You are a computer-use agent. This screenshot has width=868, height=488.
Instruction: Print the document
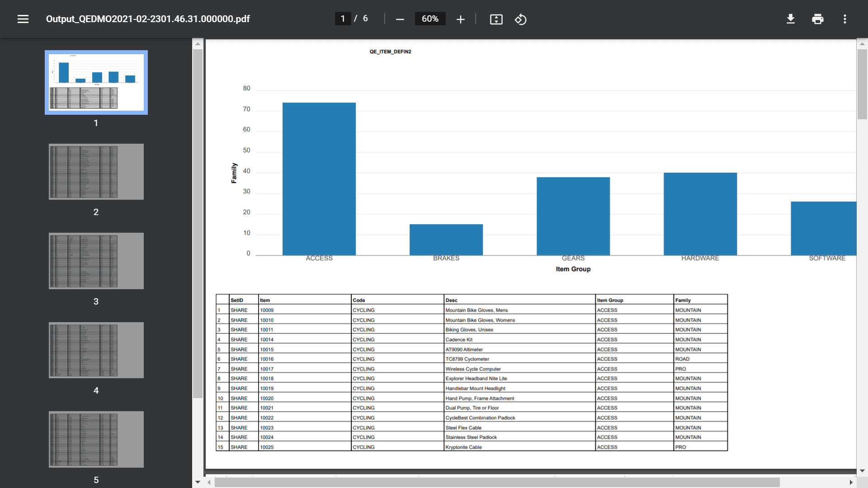(x=818, y=19)
